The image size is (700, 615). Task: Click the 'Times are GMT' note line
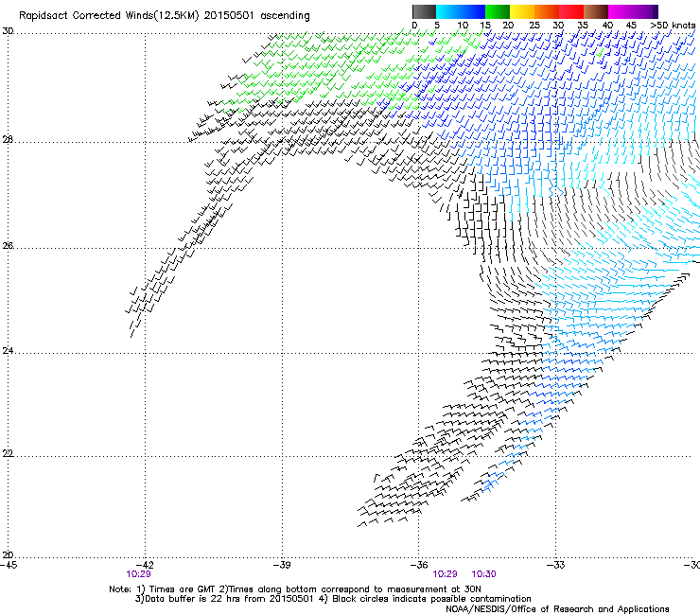294,589
